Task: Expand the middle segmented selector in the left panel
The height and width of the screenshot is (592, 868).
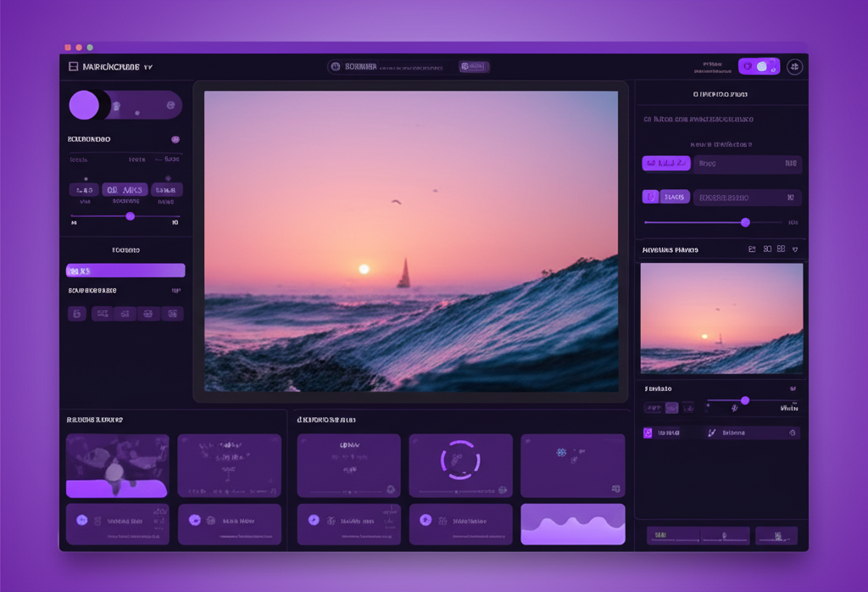Action: [125, 189]
